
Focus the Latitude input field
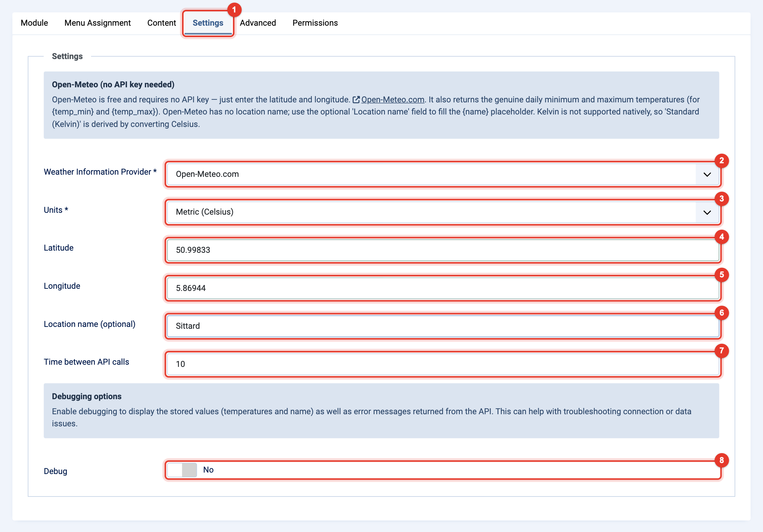point(443,250)
